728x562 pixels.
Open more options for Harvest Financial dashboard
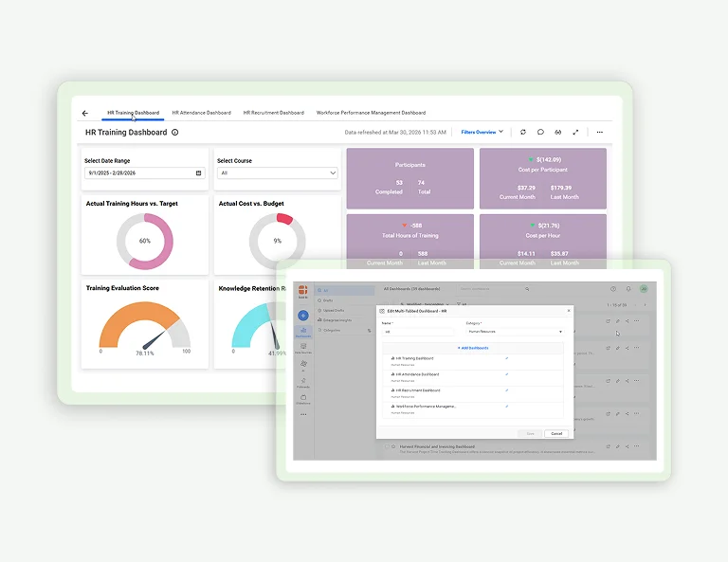coord(637,446)
